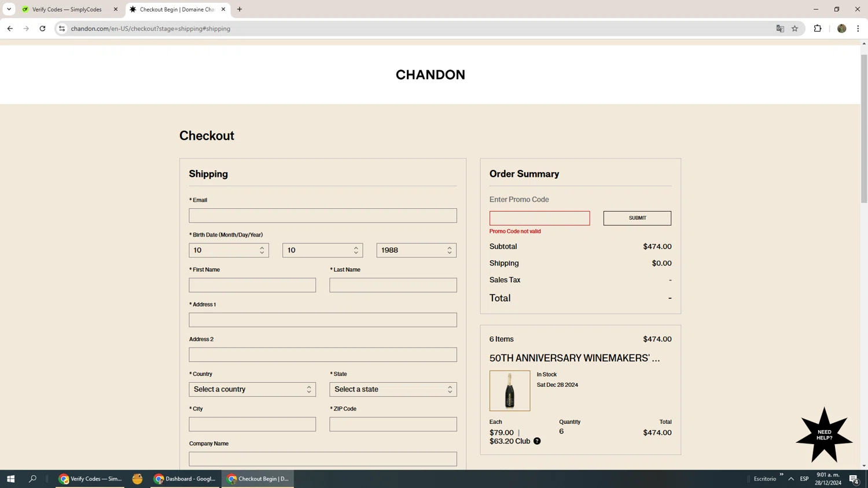Click the club price help icon
The image size is (868, 488).
click(537, 441)
